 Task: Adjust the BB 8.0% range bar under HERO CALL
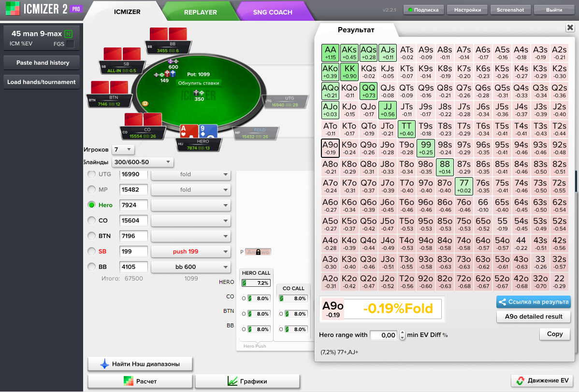click(x=259, y=329)
